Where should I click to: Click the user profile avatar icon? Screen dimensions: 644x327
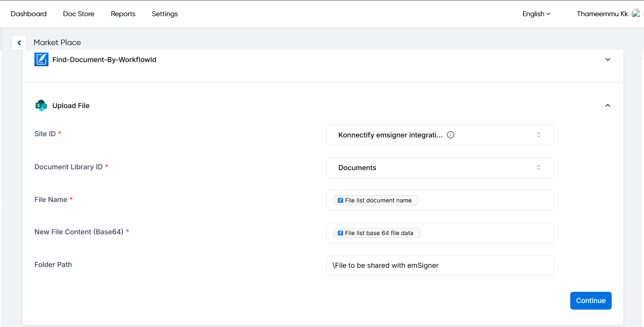click(x=636, y=14)
